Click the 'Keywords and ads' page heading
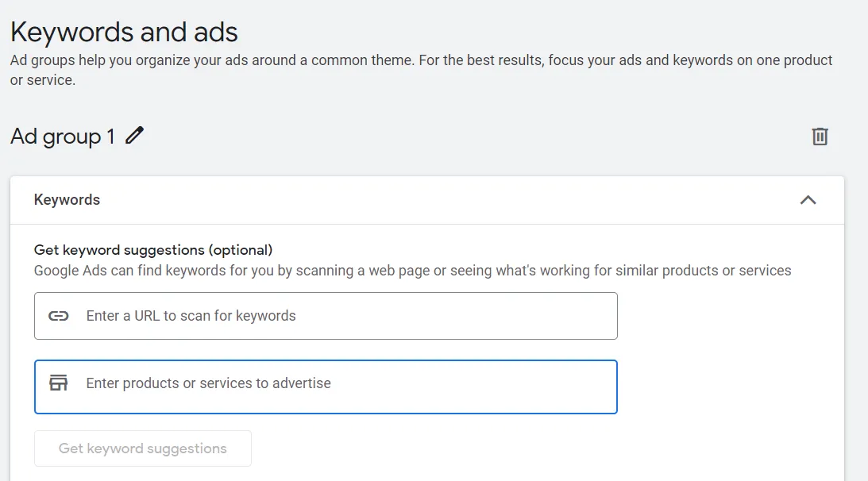This screenshot has height=481, width=868. pyautogui.click(x=124, y=32)
